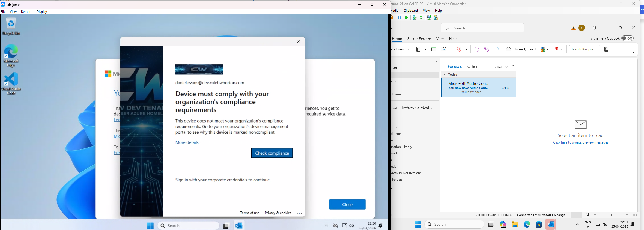Open the More details link

click(x=187, y=142)
